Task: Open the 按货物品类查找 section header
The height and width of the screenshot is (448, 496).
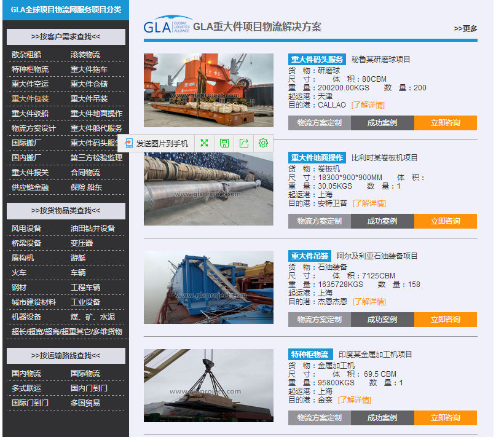Action: pyautogui.click(x=65, y=211)
